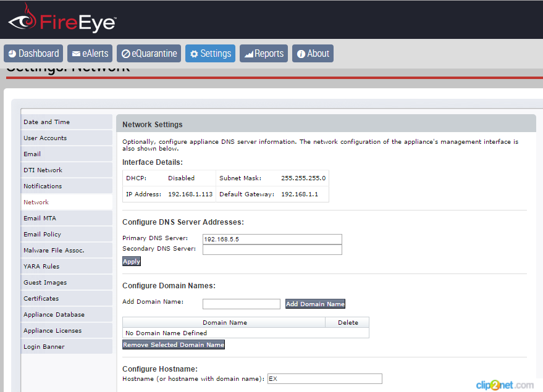543x392 pixels.
Task: Click Remove Selected Domain Name button
Action: tap(174, 344)
